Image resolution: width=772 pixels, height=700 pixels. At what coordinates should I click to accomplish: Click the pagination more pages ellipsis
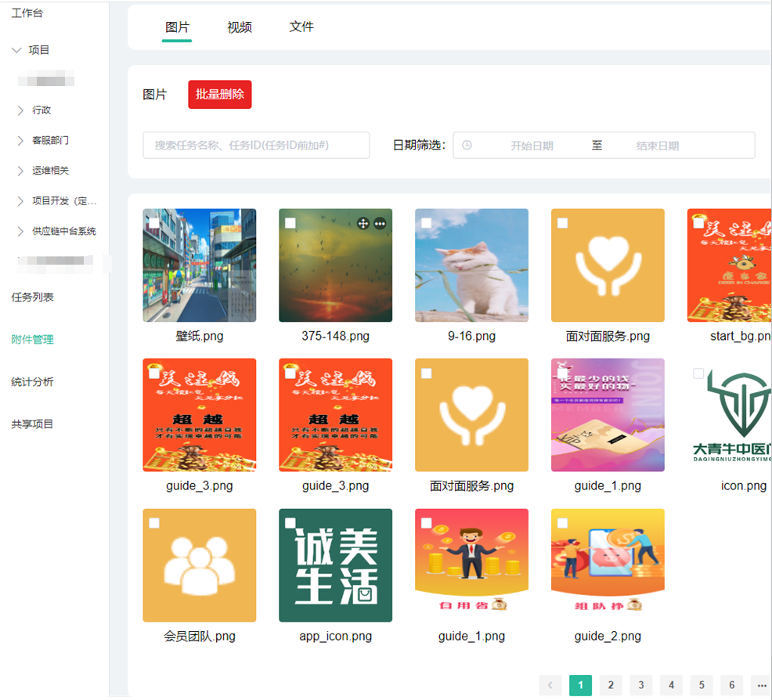point(761,685)
